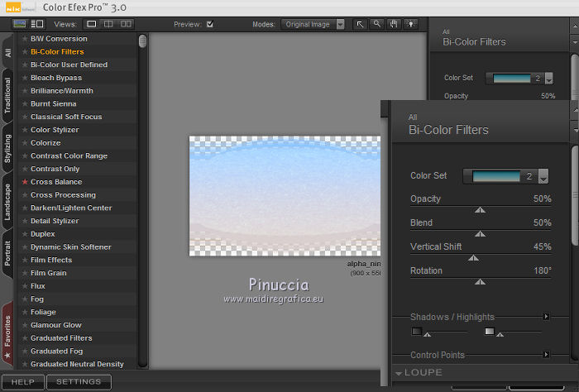Click the lightbulb background color icon
Screen dimensions: 579x392
point(410,24)
